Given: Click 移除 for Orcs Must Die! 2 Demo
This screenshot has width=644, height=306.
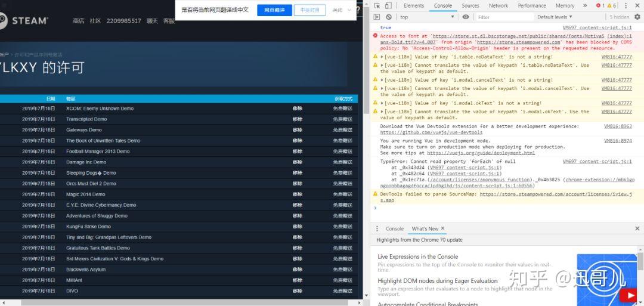Looking at the screenshot, I should pos(298,184).
